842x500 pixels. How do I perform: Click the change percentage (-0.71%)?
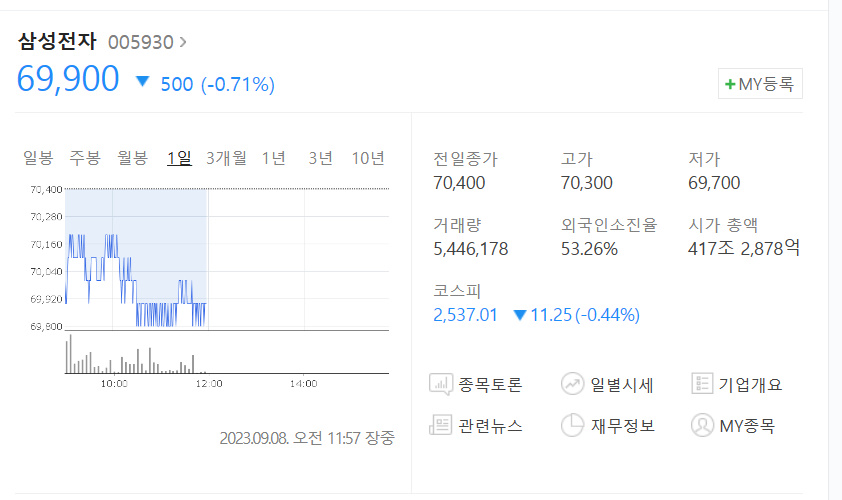point(238,84)
